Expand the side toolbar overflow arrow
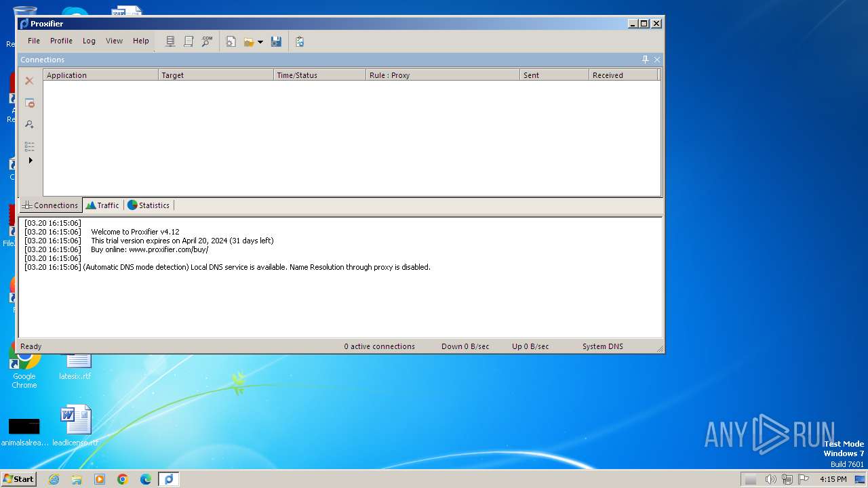The image size is (868, 488). point(30,161)
